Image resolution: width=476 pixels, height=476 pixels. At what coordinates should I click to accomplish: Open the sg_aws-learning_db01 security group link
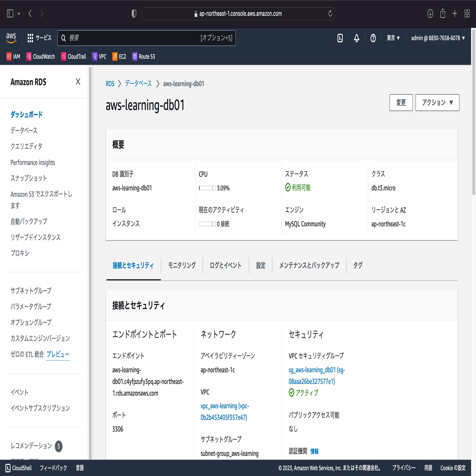[317, 376]
